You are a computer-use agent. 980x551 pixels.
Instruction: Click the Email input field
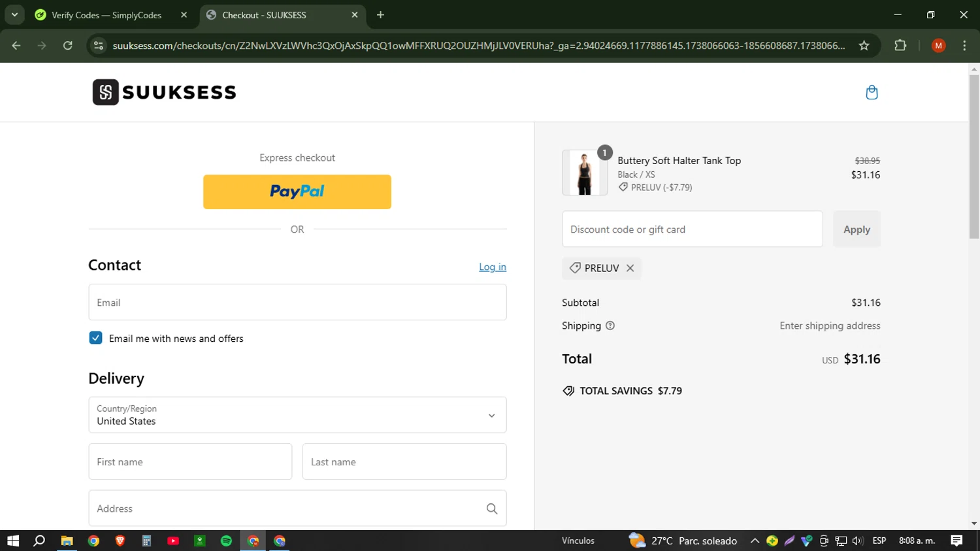[x=297, y=302]
